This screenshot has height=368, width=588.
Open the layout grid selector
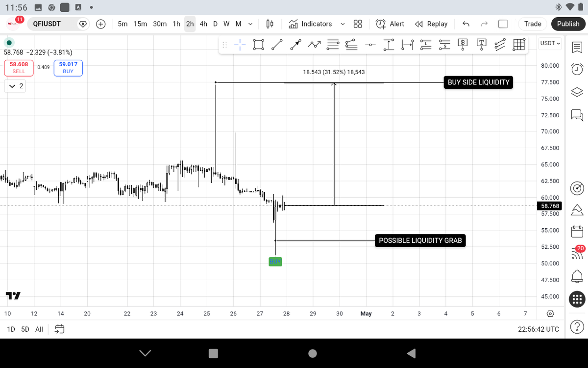358,24
